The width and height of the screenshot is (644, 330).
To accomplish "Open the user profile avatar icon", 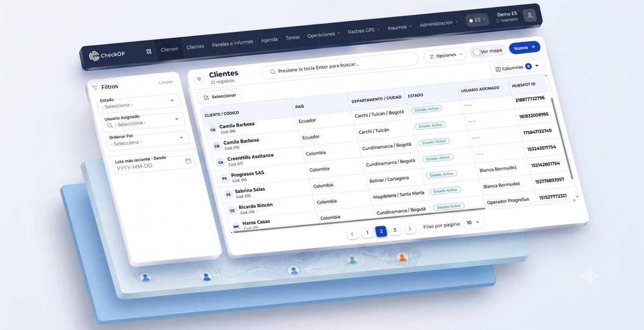I will point(530,16).
